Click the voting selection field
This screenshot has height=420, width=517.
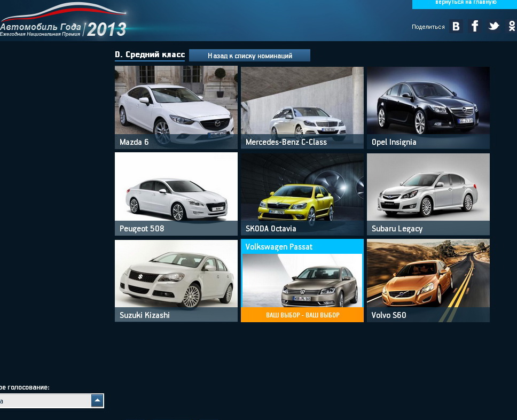click(x=52, y=401)
